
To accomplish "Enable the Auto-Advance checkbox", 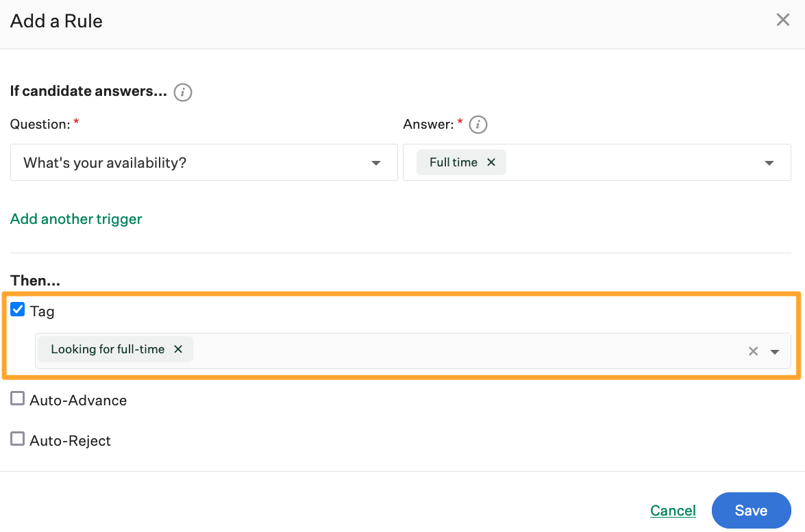I will (x=17, y=398).
